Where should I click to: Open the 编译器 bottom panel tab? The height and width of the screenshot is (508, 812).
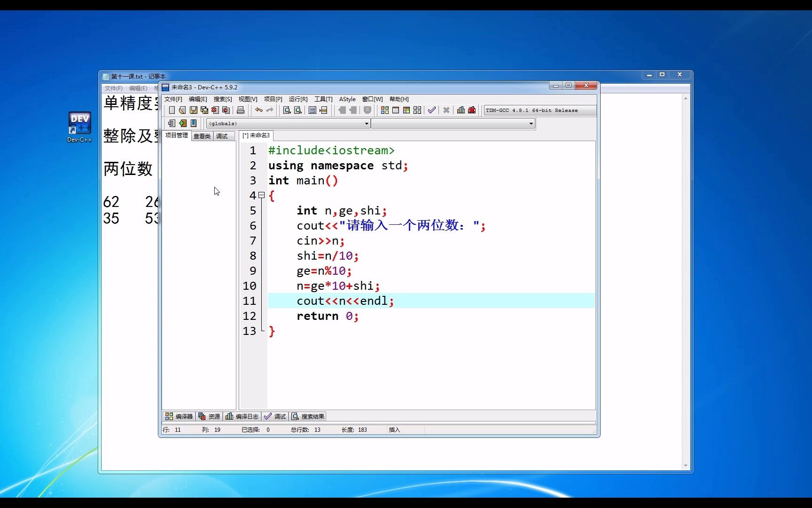(x=179, y=416)
